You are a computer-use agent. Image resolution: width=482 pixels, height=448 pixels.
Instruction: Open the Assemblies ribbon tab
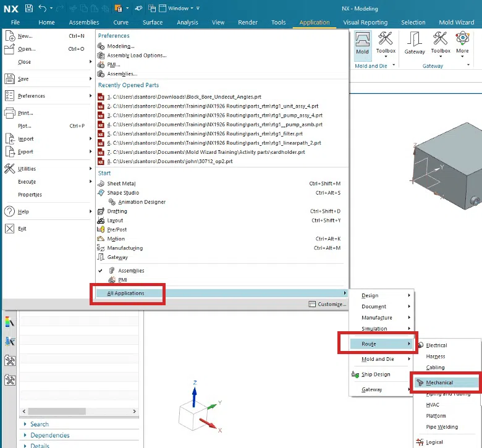(x=84, y=22)
